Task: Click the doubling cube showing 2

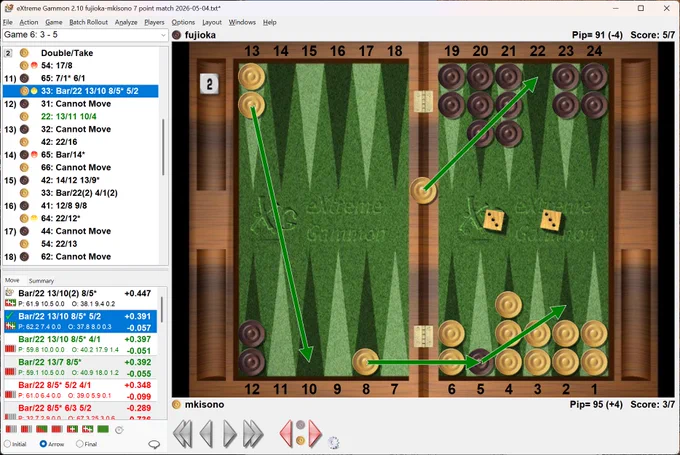Action: point(209,84)
